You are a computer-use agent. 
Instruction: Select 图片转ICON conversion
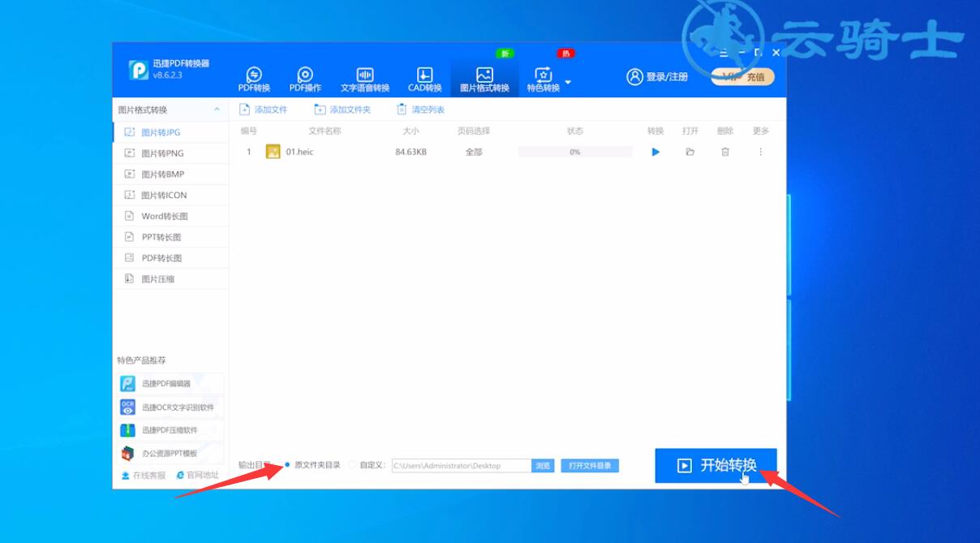pos(170,196)
